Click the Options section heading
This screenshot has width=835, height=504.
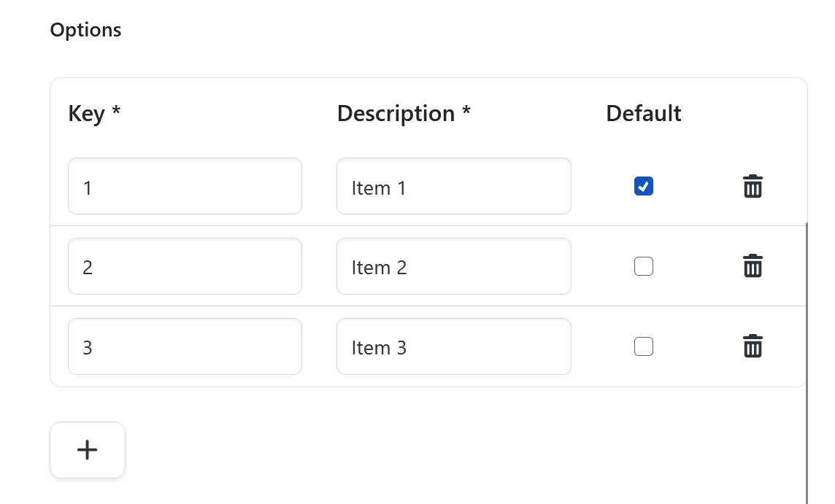85,31
